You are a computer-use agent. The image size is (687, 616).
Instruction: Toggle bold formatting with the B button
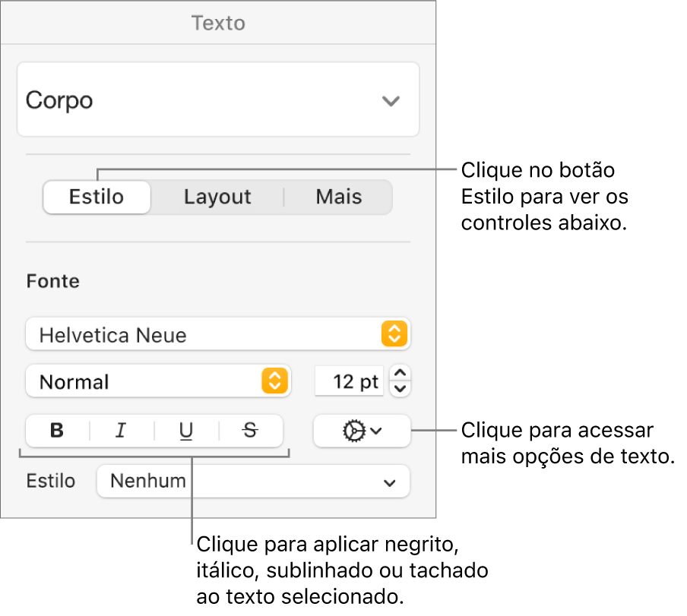coord(58,431)
